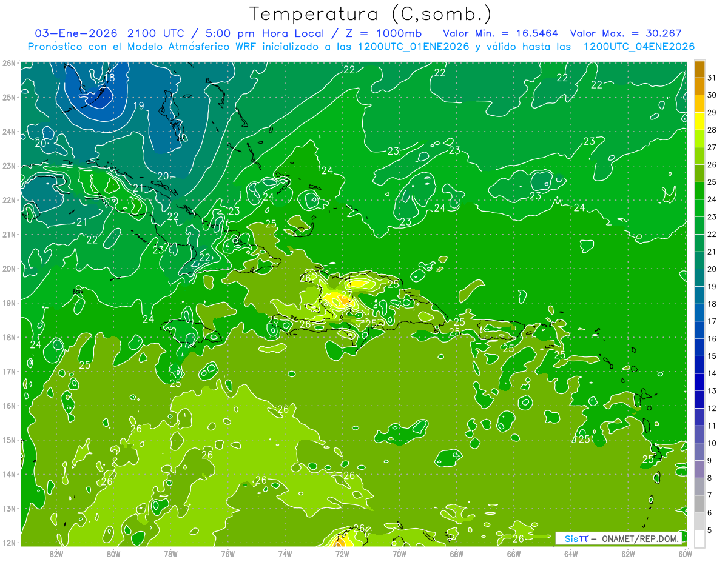Click the '60W' longitude axis label

pyautogui.click(x=686, y=554)
